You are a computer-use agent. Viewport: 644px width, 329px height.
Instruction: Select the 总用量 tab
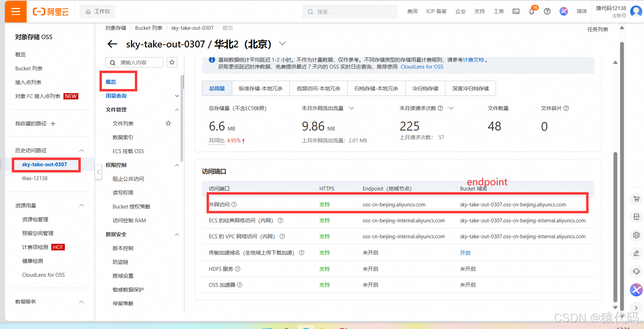click(217, 88)
